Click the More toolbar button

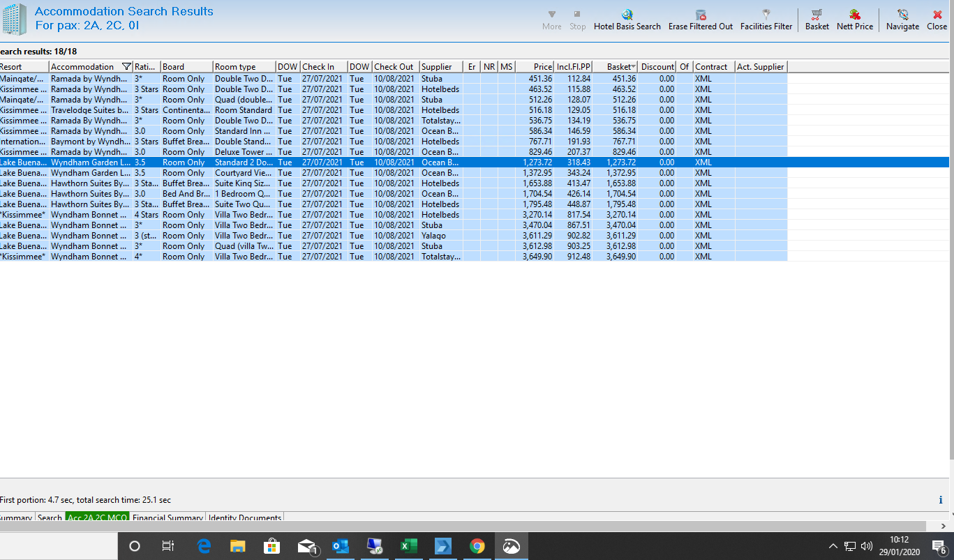[x=551, y=20]
